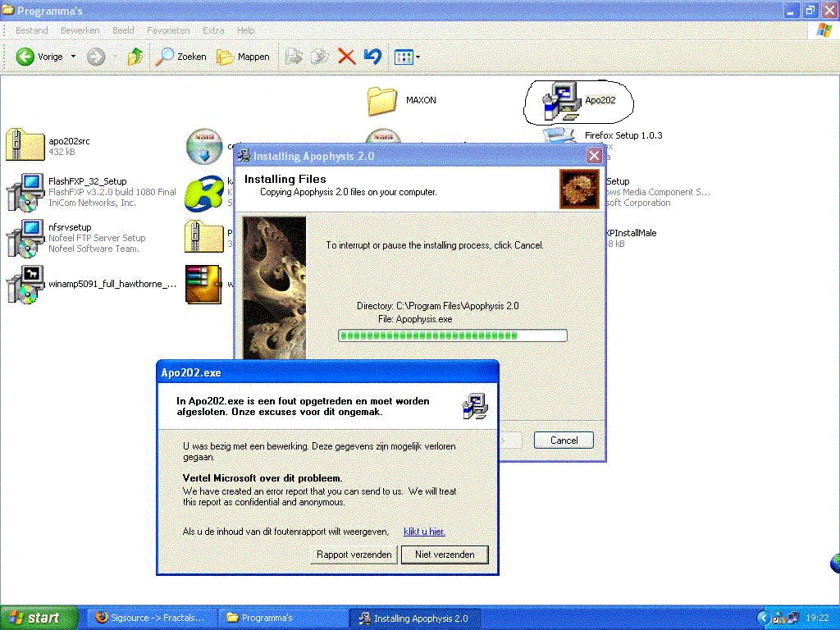Select the XPInstallMale file name
Image resolution: width=840 pixels, height=630 pixels.
tap(631, 233)
